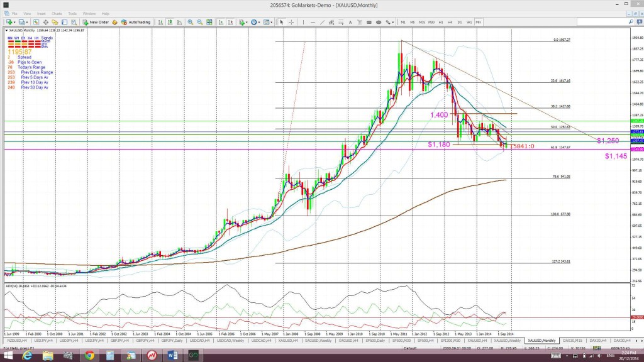This screenshot has height=362, width=644.
Task: Show the Data Window panel
Action: pyautogui.click(x=45, y=22)
